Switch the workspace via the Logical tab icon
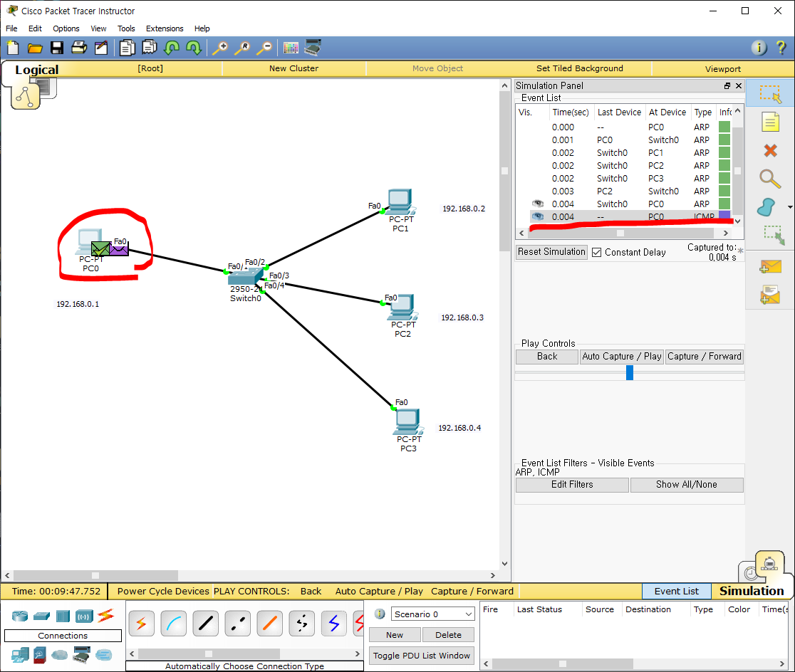The height and width of the screenshot is (672, 795). coord(26,95)
